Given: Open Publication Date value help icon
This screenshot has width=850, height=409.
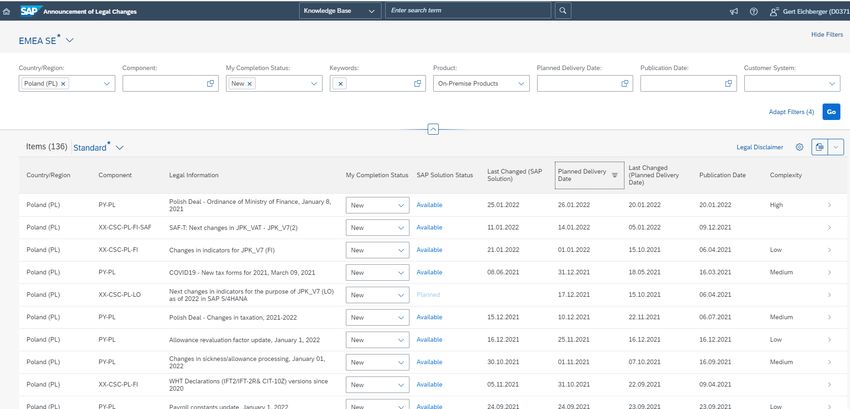Looking at the screenshot, I should (x=728, y=84).
